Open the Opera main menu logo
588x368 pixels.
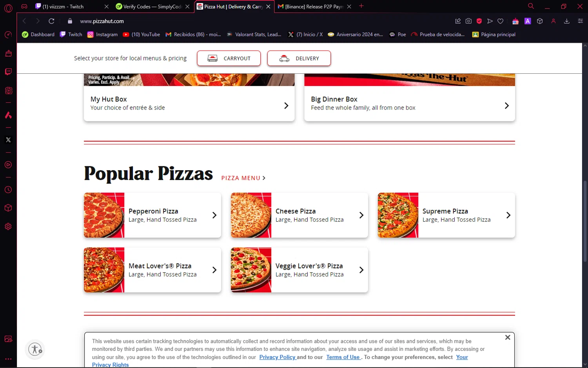pyautogui.click(x=8, y=8)
